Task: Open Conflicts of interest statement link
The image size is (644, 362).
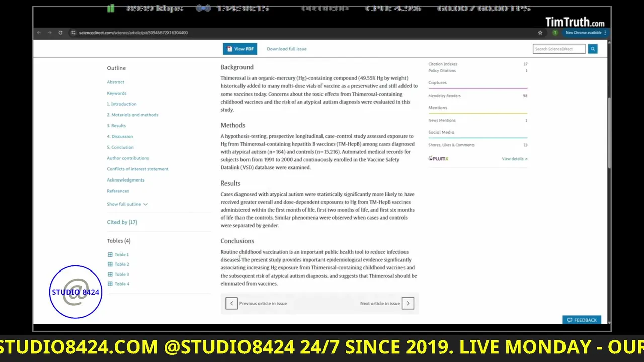Action: pos(137,169)
